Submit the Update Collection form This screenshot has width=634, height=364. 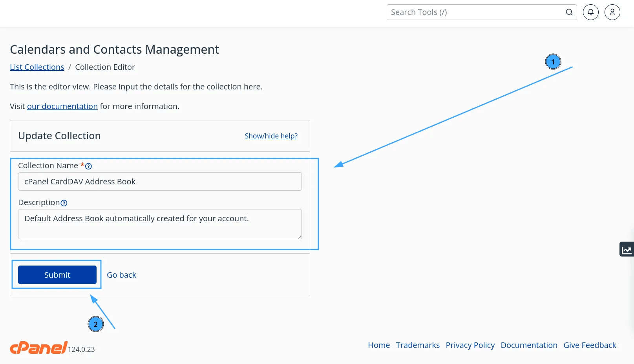[x=57, y=275]
